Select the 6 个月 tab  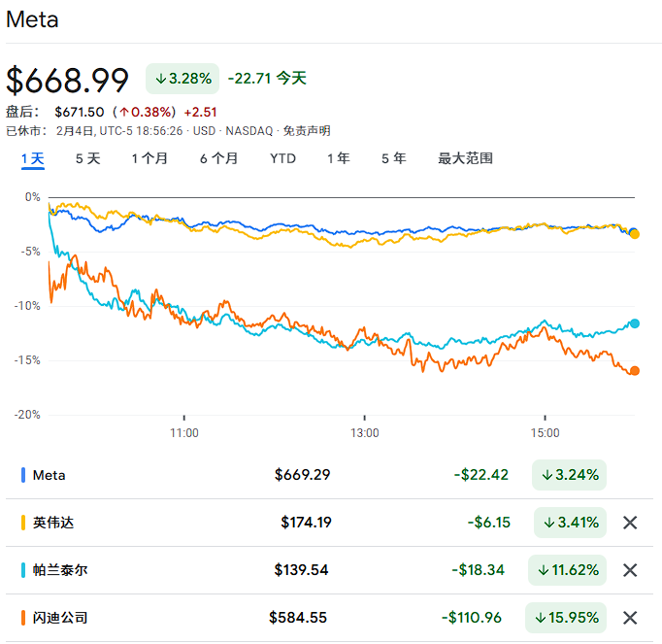pos(218,158)
